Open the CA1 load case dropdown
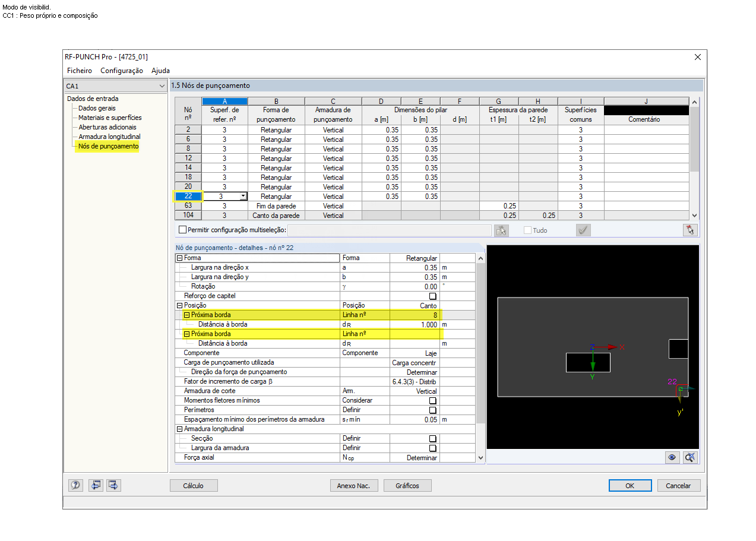The width and height of the screenshot is (756, 541). [162, 86]
